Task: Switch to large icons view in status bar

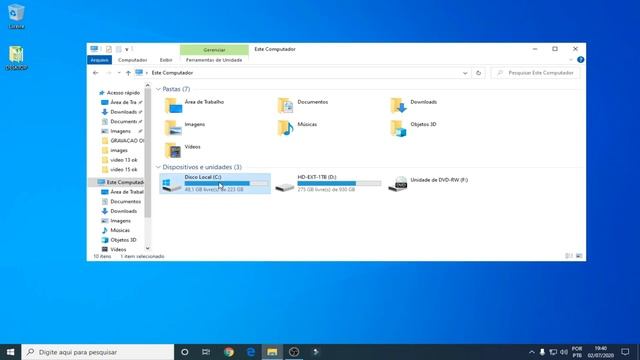Action: click(579, 256)
